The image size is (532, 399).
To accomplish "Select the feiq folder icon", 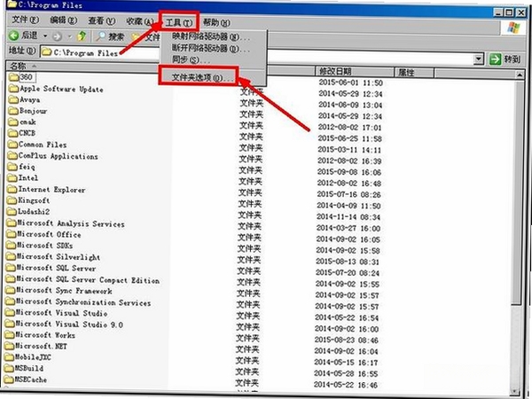I will 12,167.
